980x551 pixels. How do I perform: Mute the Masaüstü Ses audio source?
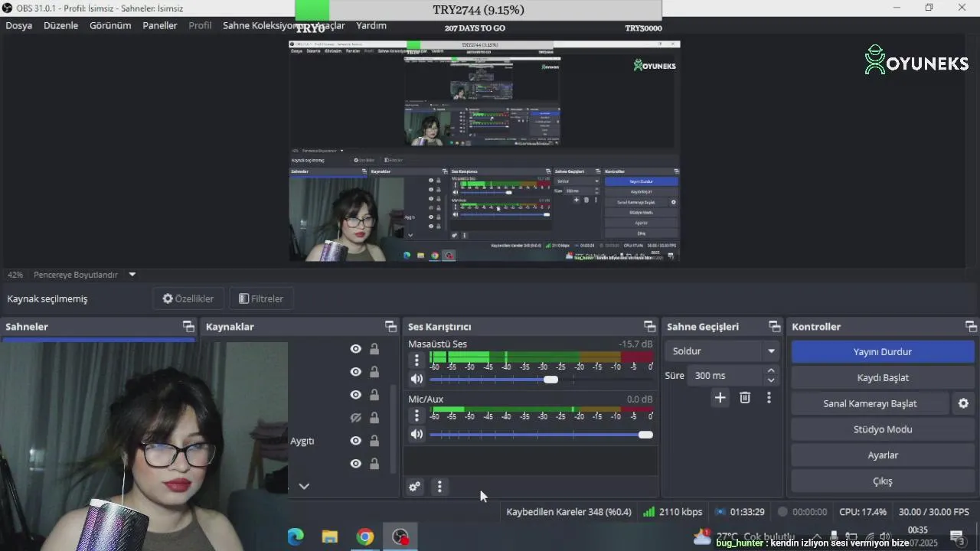click(416, 379)
